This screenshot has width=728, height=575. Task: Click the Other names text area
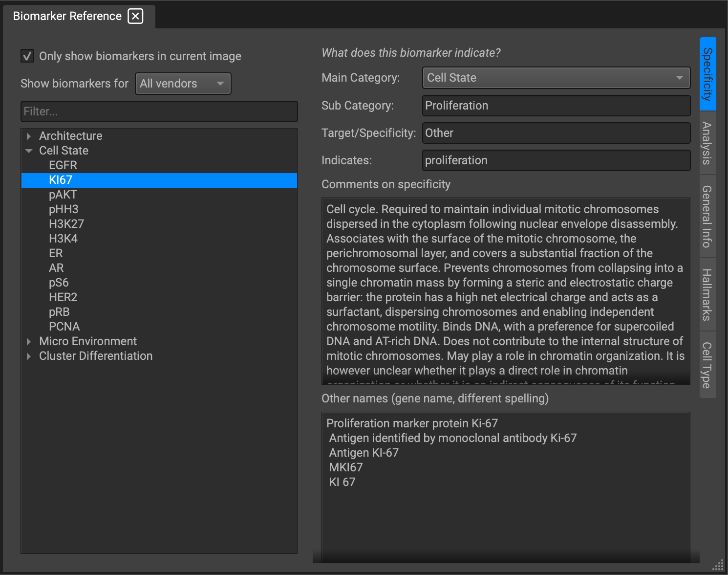coord(506,487)
